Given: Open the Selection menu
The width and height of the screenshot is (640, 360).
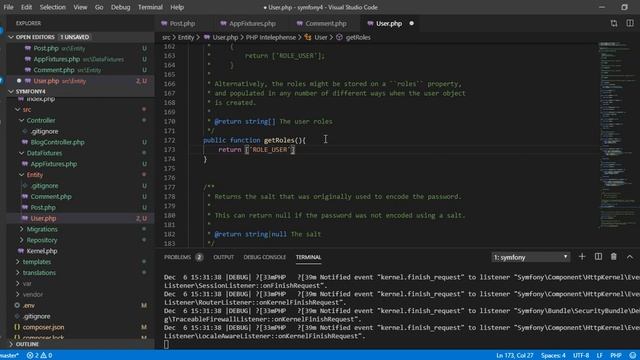Looking at the screenshot, I should coord(53,7).
